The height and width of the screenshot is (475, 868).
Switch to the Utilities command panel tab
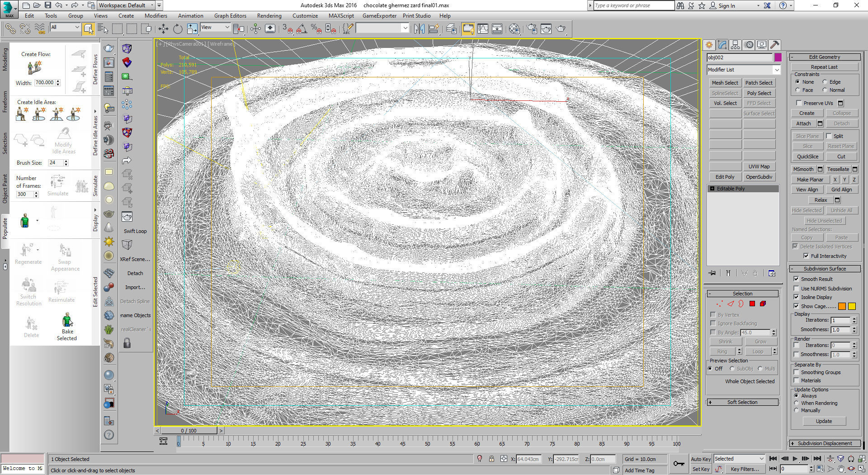tap(775, 45)
